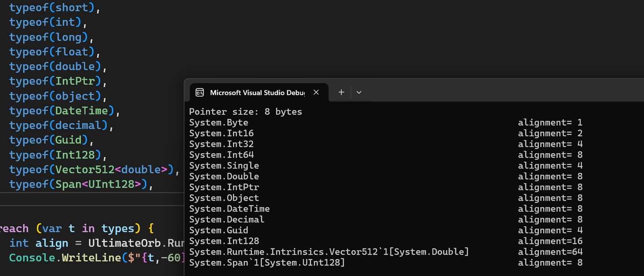Screen dimensions: 644x276
Task: Click the 'Pointer size: 8 bytes' output line
Action: [246, 112]
